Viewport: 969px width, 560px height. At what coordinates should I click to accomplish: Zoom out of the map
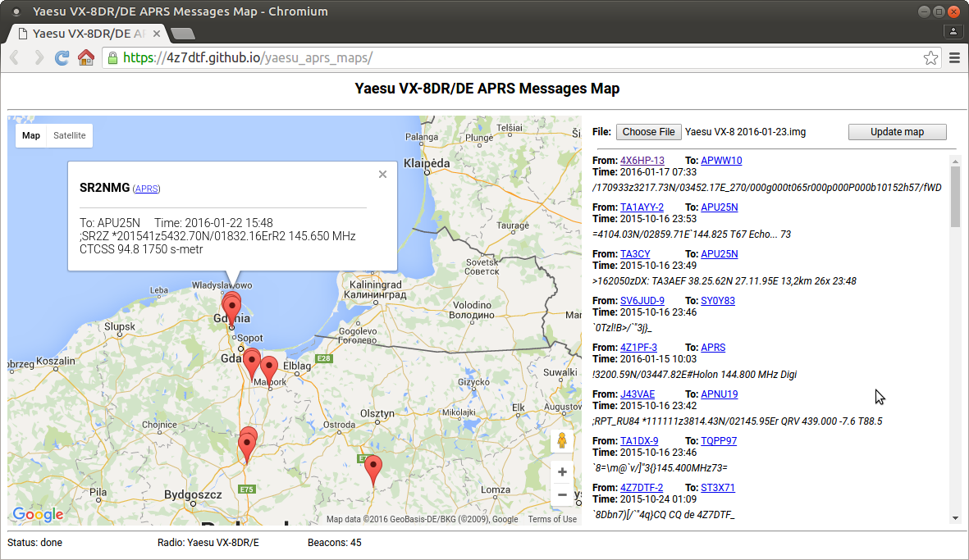coord(562,494)
